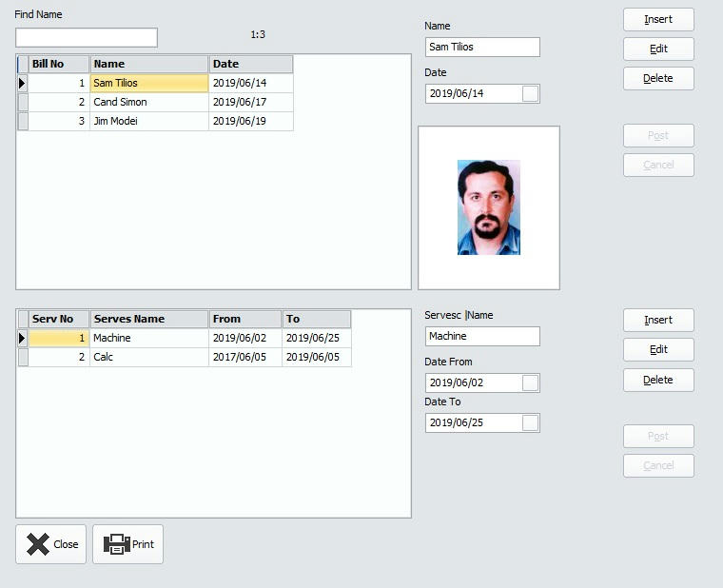Image resolution: width=723 pixels, height=588 pixels.
Task: Delete the selected bill record
Action: tap(658, 78)
